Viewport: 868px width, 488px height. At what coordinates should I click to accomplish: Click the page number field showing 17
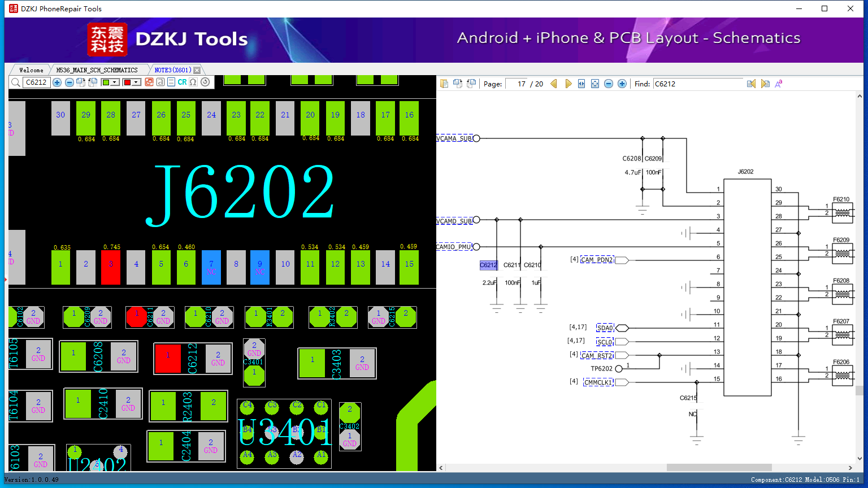pos(517,84)
